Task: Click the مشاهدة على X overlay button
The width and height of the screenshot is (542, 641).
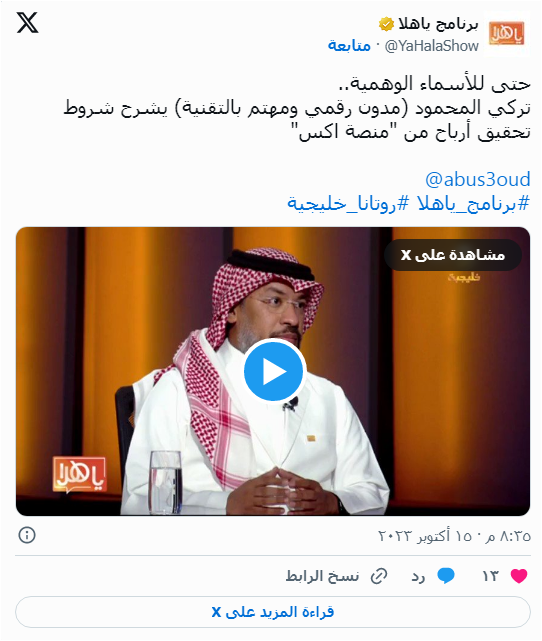Action: [453, 255]
